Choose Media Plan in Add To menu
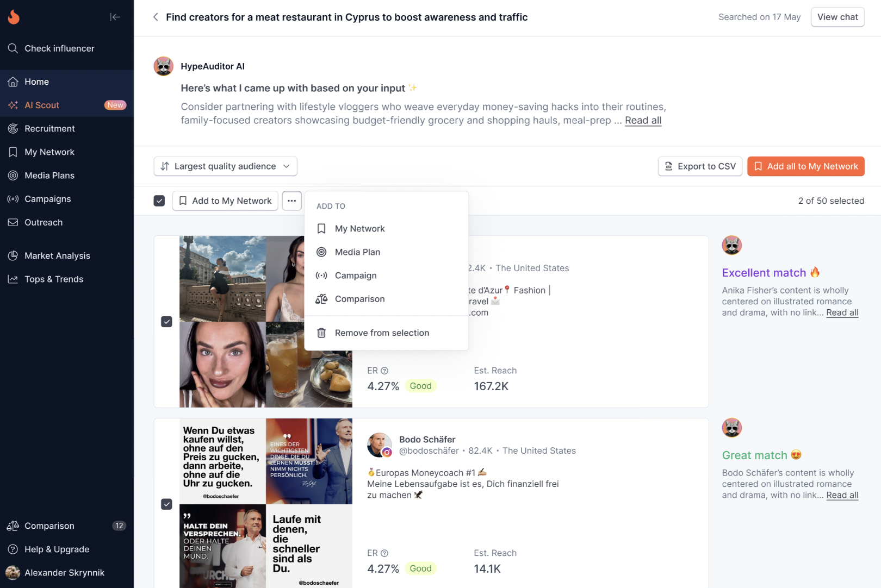The image size is (881, 588). tap(357, 252)
